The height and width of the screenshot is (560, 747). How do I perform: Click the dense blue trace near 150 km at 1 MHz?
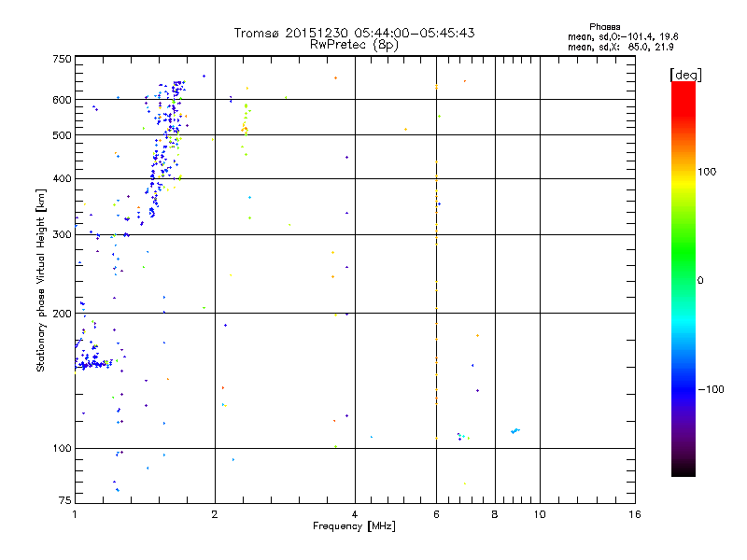(93, 364)
